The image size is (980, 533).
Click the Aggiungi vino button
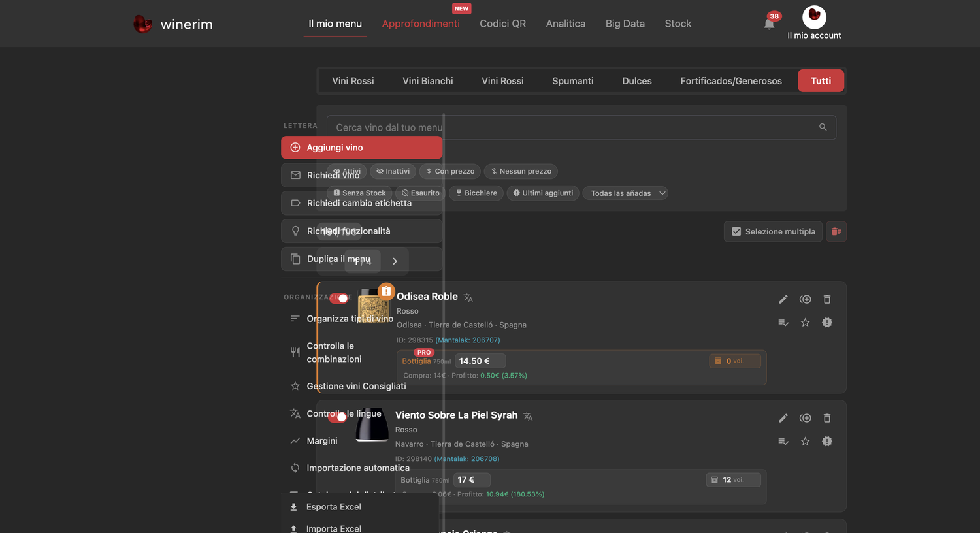[362, 148]
